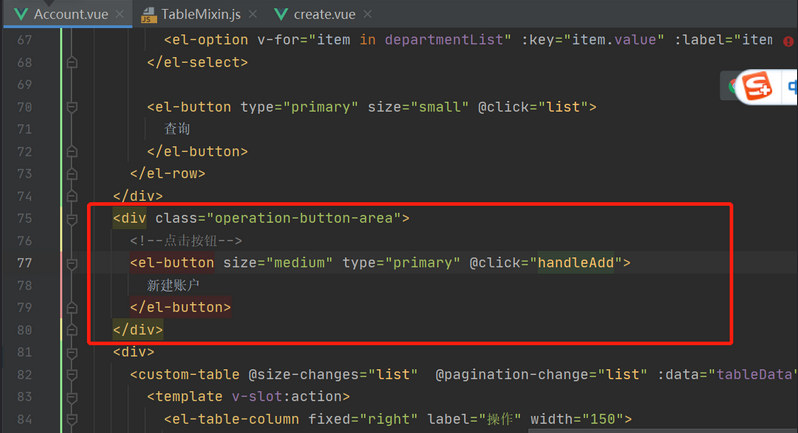
Task: Collapse the custom-table block at line 82
Action: click(x=72, y=374)
